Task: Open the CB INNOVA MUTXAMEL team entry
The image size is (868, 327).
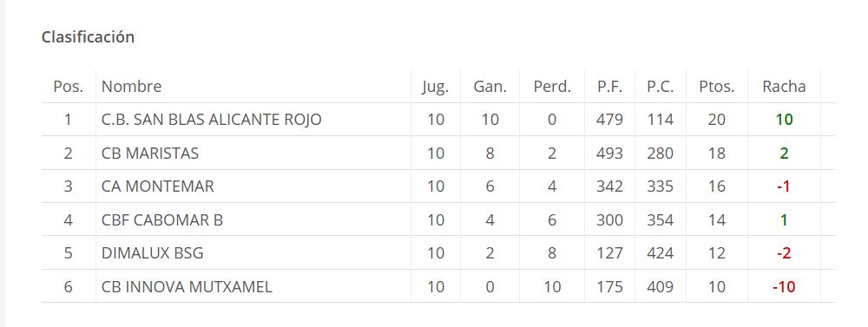Action: pos(187,287)
